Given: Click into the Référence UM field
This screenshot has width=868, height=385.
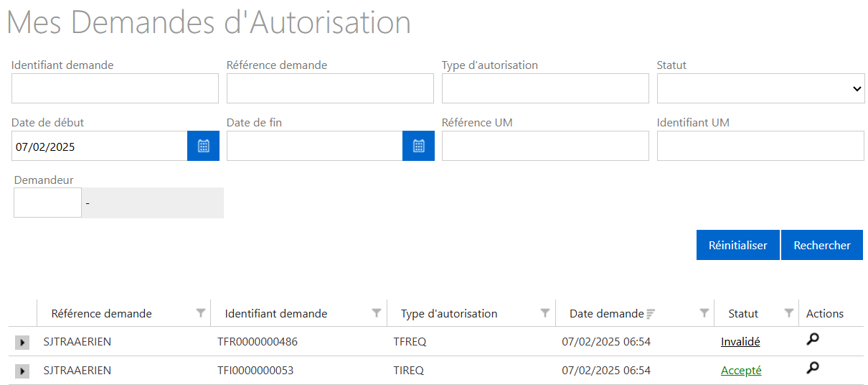Looking at the screenshot, I should point(545,146).
